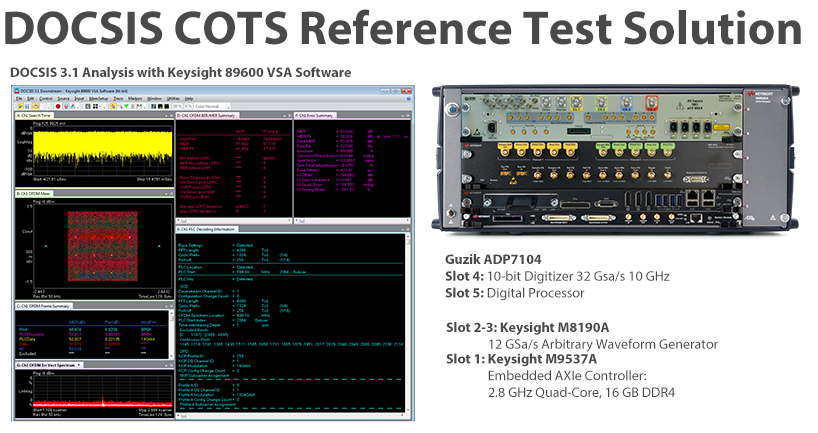Open the Window menu
The height and width of the screenshot is (433, 818).
coord(154,99)
